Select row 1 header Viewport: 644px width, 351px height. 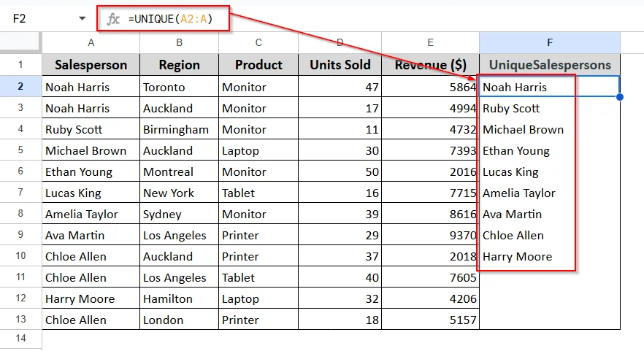click(x=20, y=64)
